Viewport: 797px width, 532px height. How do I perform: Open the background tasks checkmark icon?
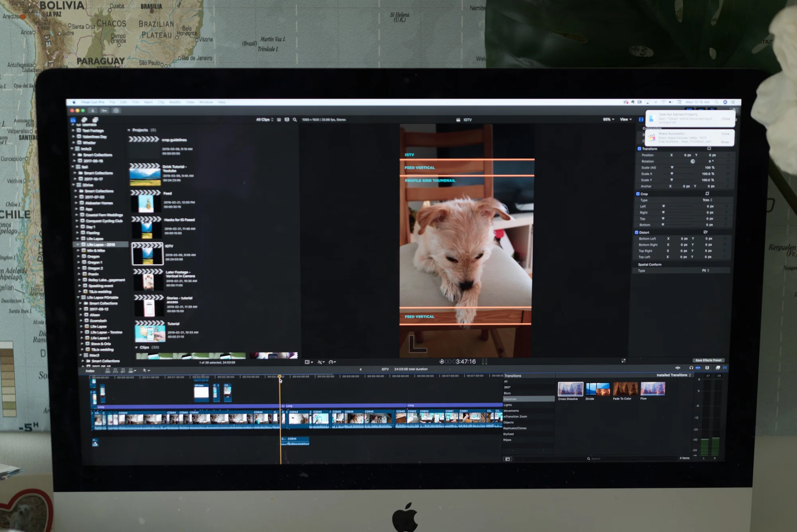click(116, 110)
